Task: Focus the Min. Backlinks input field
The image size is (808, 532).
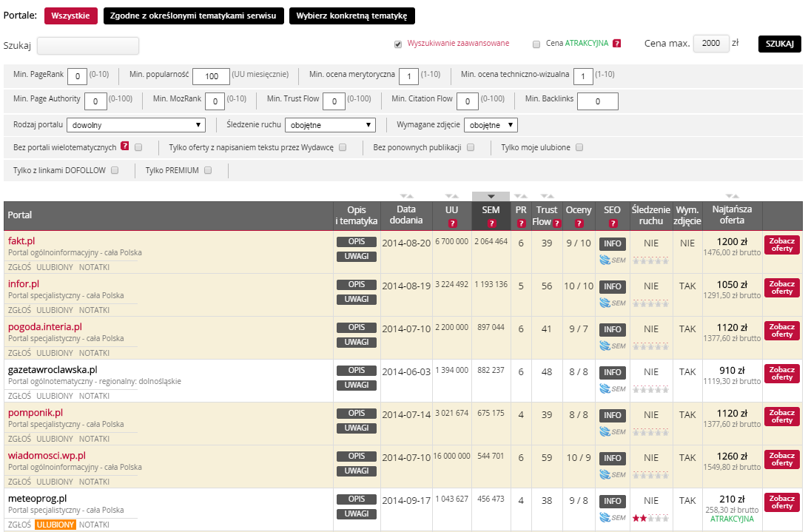Action: pyautogui.click(x=598, y=101)
